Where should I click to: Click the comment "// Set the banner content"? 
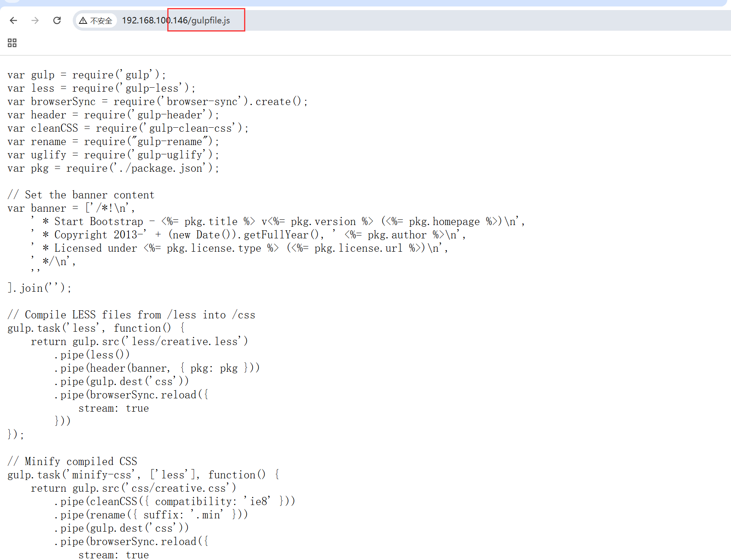click(x=81, y=195)
